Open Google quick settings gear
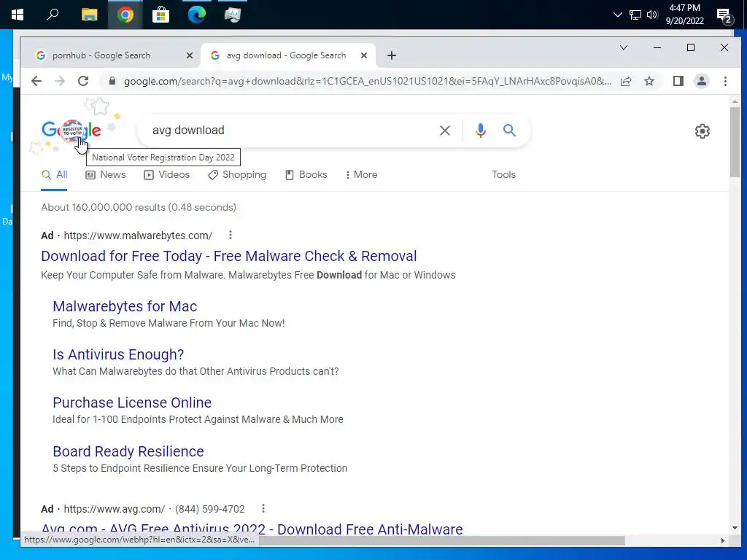The image size is (747, 560). [703, 131]
